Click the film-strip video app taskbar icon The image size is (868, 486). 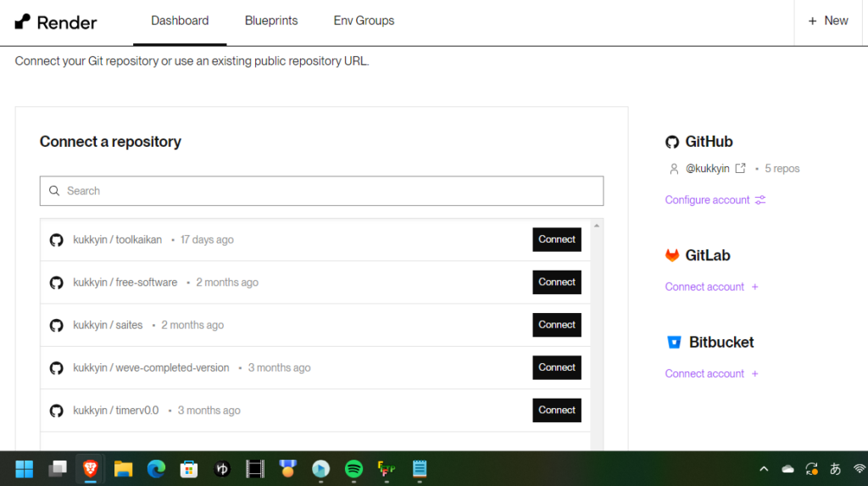click(x=255, y=469)
